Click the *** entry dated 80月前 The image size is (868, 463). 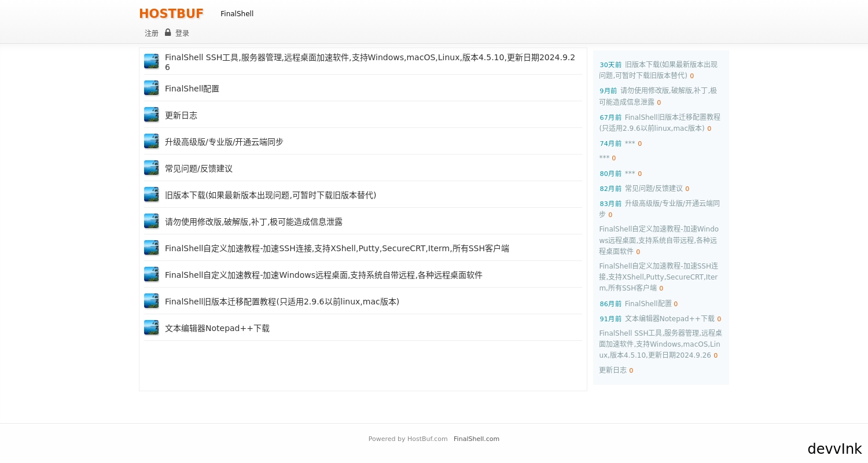coord(630,174)
